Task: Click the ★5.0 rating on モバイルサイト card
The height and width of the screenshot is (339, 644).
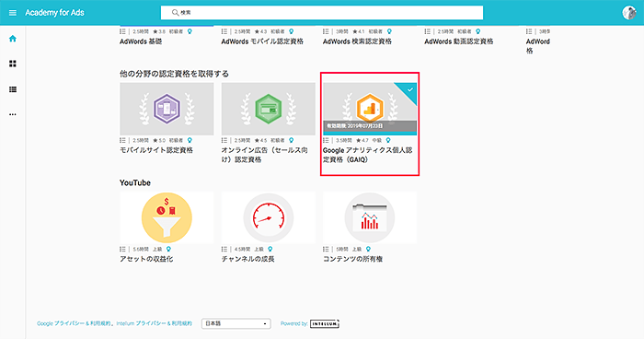Action: pyautogui.click(x=159, y=140)
